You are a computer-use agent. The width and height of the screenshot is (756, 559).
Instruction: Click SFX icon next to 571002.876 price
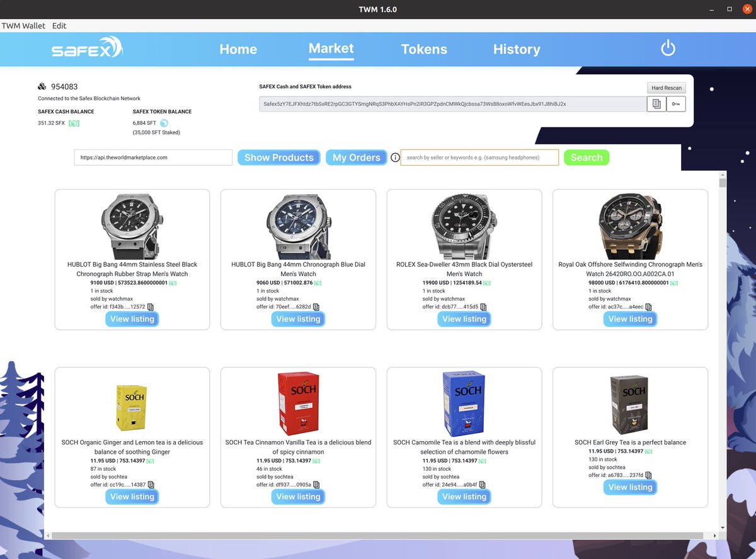[x=318, y=284]
